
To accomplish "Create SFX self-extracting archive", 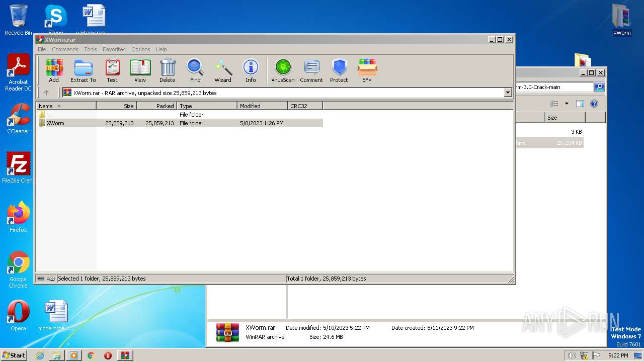I will [x=367, y=70].
